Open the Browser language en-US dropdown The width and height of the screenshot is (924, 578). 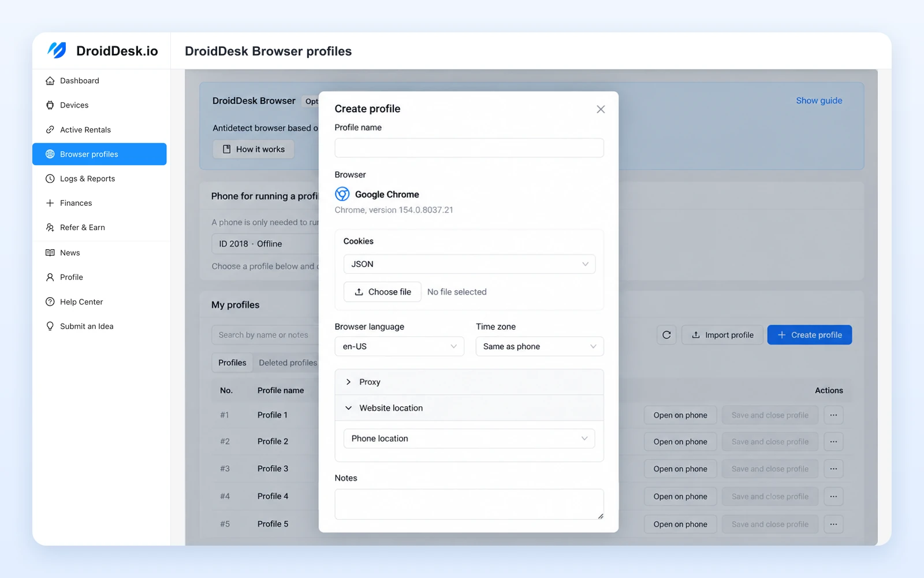[399, 346]
